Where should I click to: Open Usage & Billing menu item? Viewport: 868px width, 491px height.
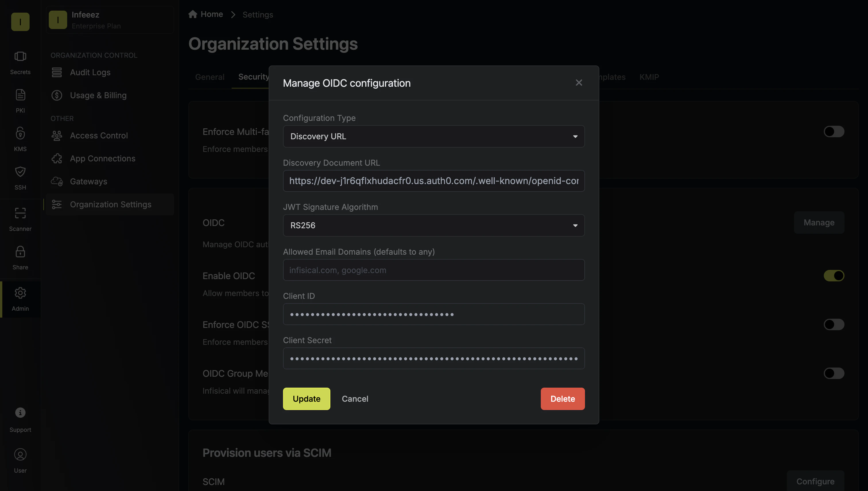tap(110, 95)
